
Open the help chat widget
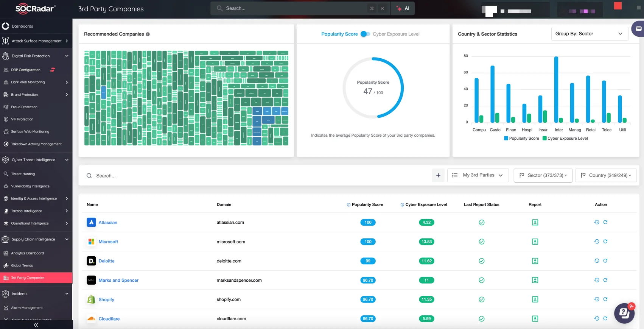point(624,313)
